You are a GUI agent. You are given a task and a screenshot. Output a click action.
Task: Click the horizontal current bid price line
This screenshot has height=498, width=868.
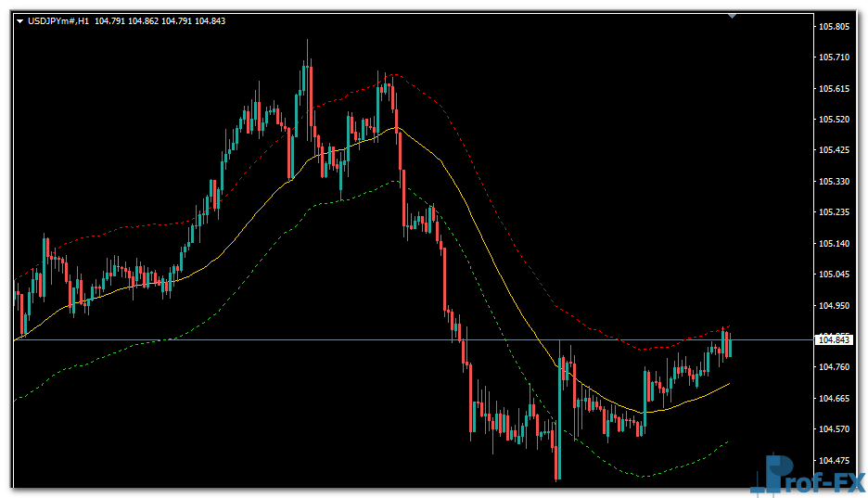pyautogui.click(x=278, y=340)
